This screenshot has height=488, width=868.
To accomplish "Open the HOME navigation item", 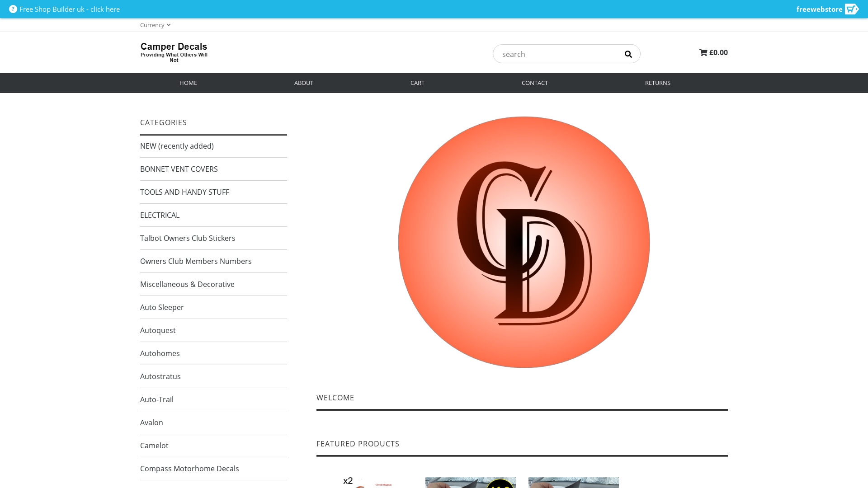I will (x=188, y=83).
